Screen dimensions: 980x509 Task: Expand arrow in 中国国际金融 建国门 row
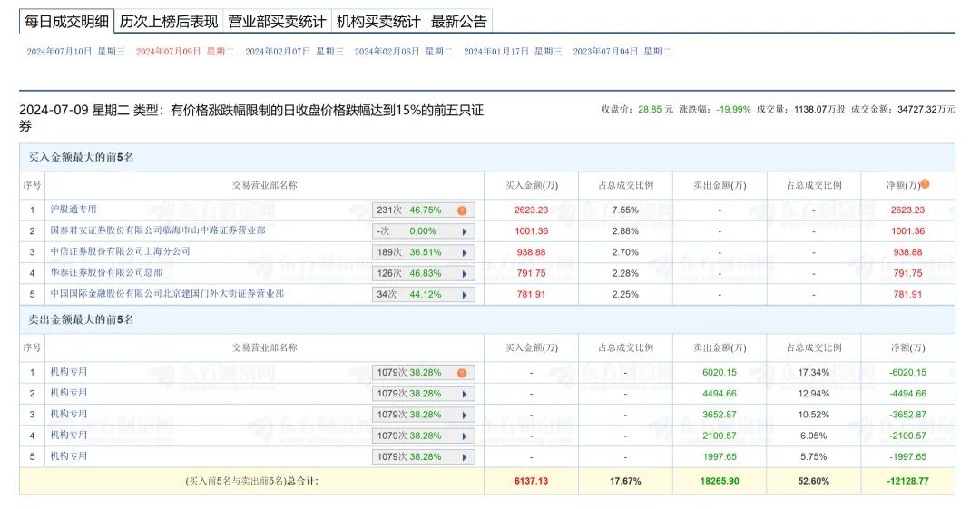pyautogui.click(x=465, y=295)
